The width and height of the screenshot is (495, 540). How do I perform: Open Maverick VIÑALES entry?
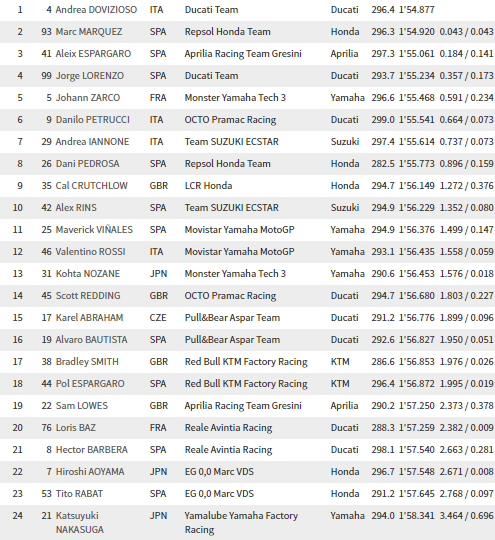tap(94, 230)
